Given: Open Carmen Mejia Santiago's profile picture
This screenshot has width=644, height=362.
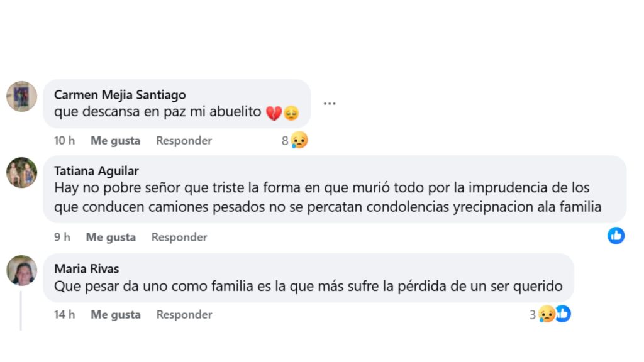Looking at the screenshot, I should (21, 96).
